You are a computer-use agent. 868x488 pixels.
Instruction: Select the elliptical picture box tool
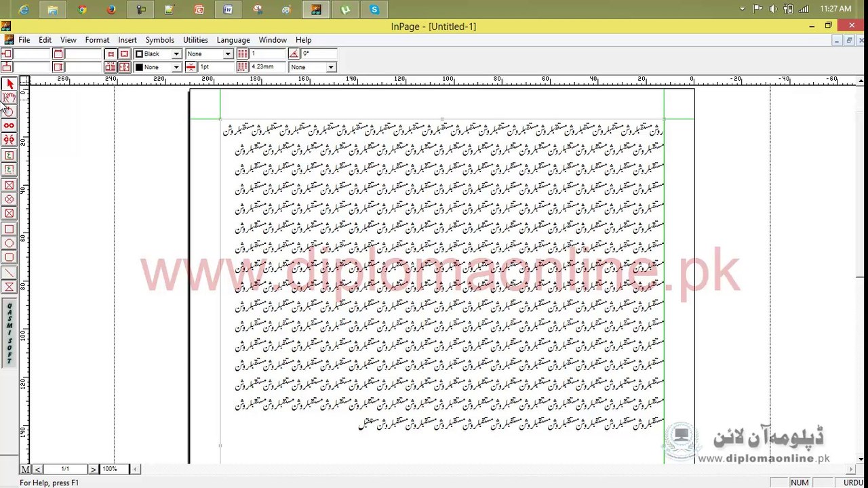[9, 199]
